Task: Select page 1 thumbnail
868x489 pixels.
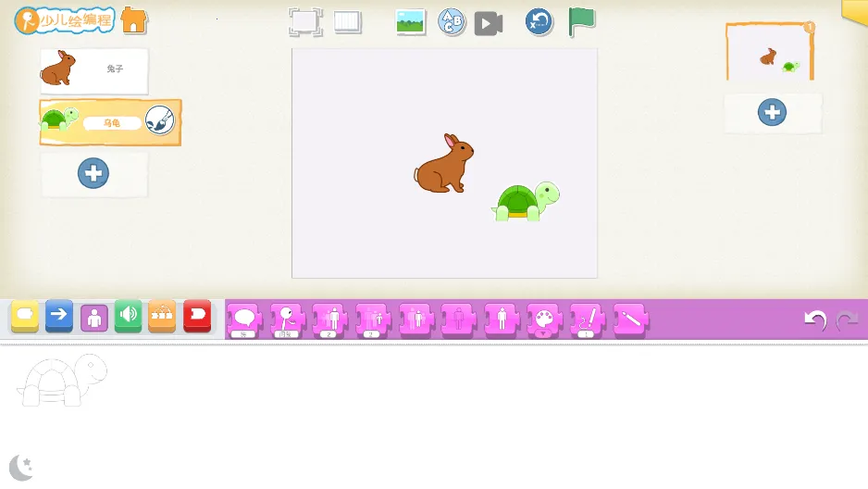Action: coord(770,52)
